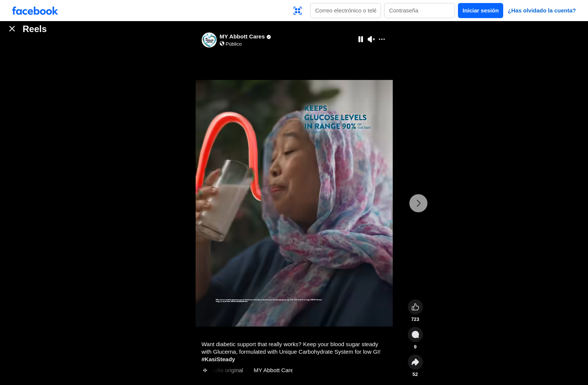Viewport: 588px width, 385px height.
Task: Click the #KasiSteady hashtag
Action: (x=218, y=359)
